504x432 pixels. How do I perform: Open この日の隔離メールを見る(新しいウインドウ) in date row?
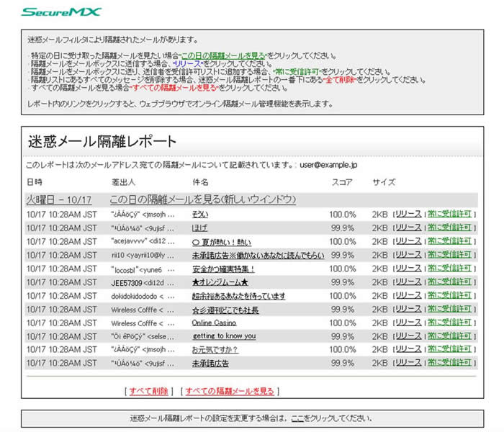202,199
